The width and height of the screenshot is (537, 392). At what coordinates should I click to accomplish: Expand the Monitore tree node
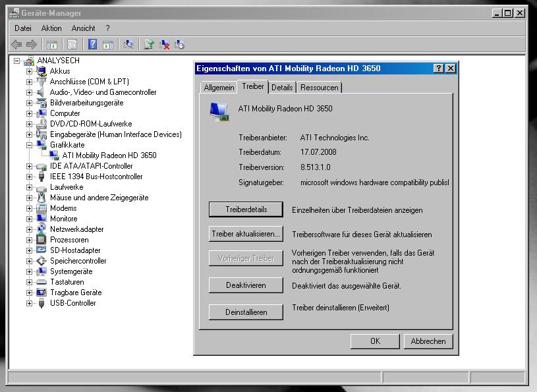point(30,219)
